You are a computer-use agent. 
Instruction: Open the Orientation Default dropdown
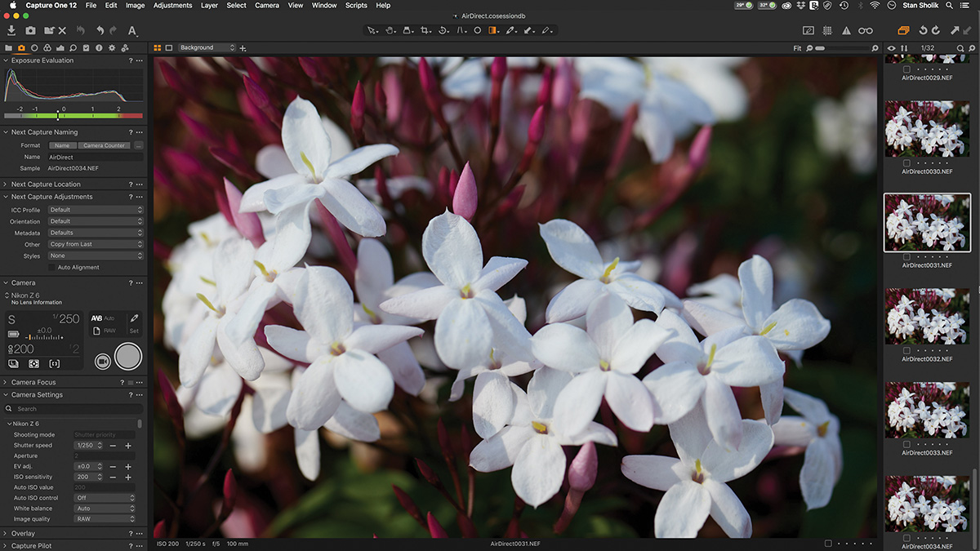tap(96, 221)
